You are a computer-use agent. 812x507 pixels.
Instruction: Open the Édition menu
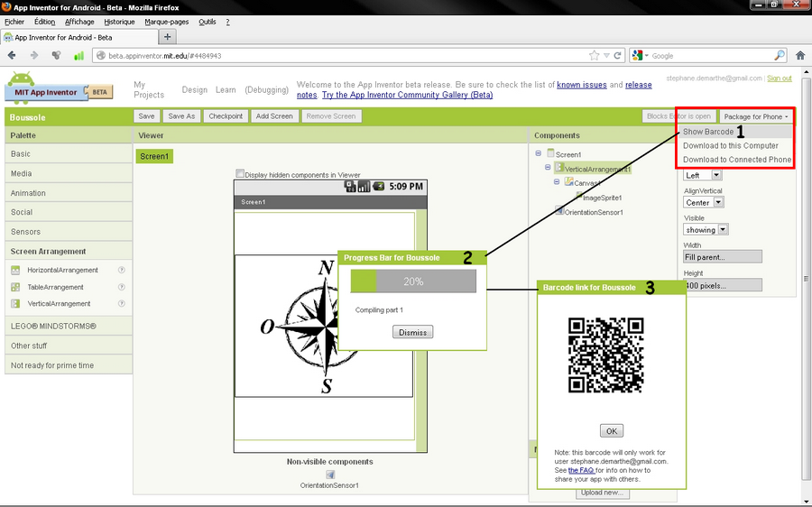click(x=44, y=22)
